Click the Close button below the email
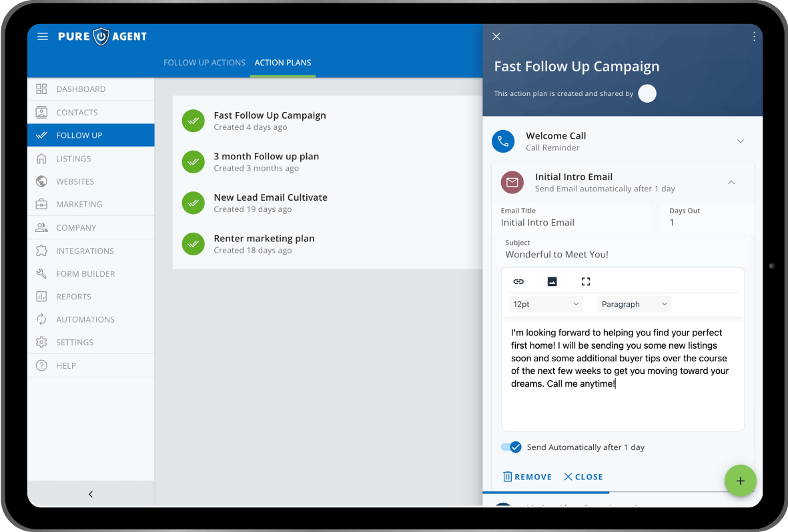Image resolution: width=788 pixels, height=532 pixels. pyautogui.click(x=583, y=477)
